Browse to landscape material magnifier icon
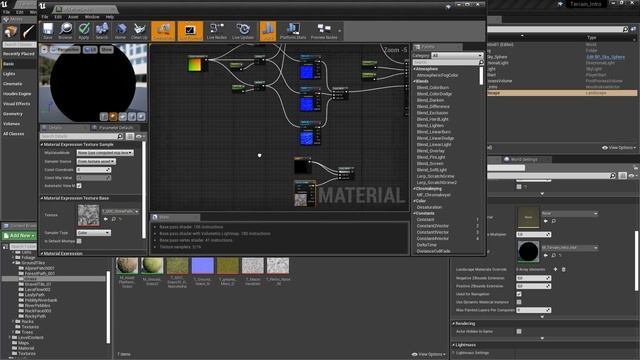 pos(553,255)
